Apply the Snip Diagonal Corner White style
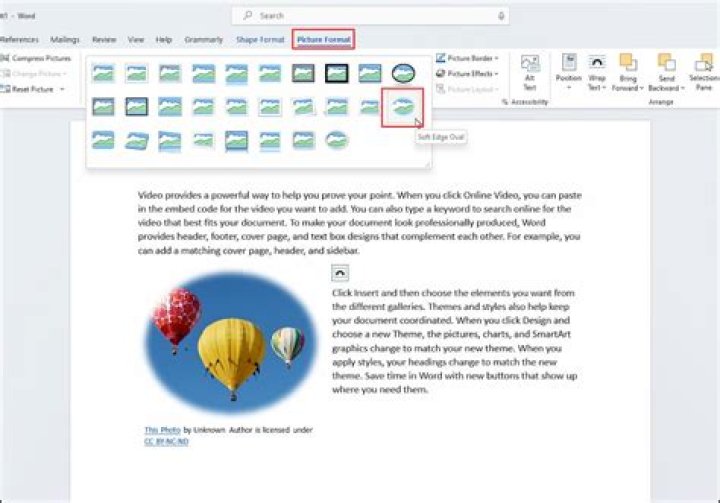This screenshot has height=503, width=720. pos(236,107)
